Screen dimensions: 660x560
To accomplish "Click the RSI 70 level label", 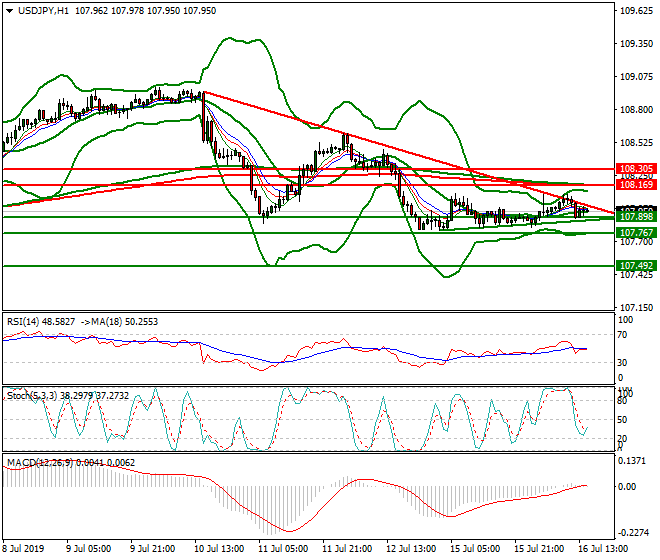I will 623,335.
